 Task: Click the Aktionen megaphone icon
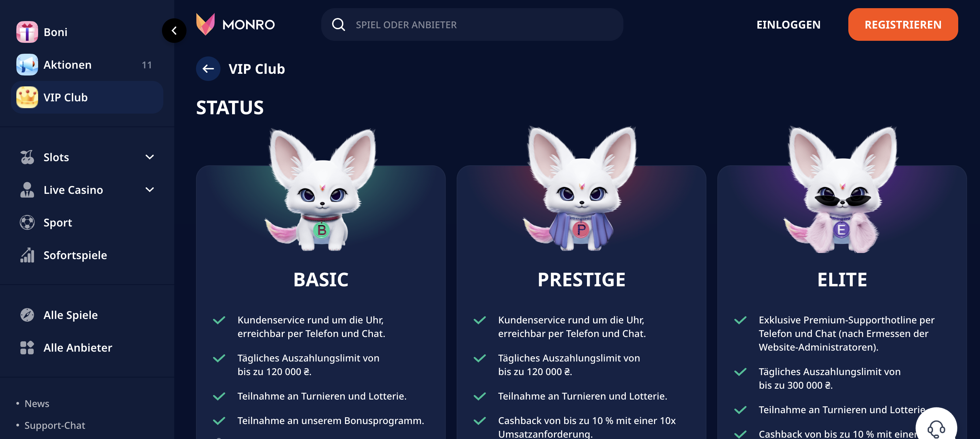point(27,65)
